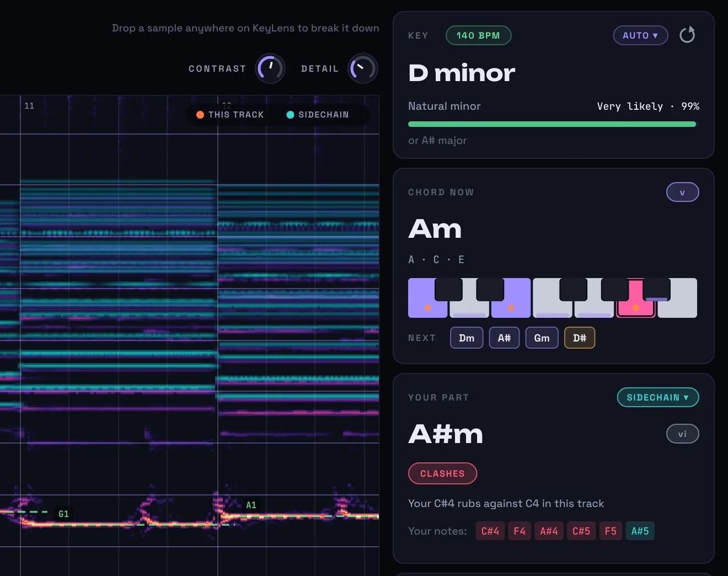Select the Dm next chord
The width and height of the screenshot is (728, 576).
(467, 338)
